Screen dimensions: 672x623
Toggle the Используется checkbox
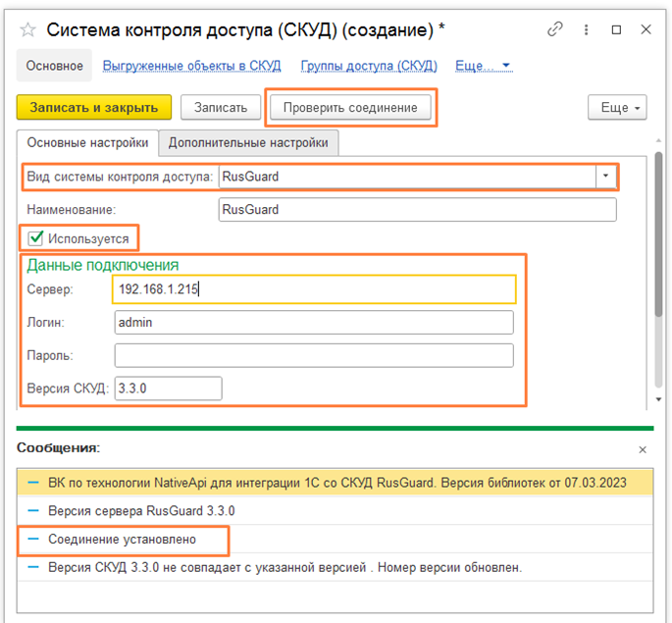click(x=36, y=238)
